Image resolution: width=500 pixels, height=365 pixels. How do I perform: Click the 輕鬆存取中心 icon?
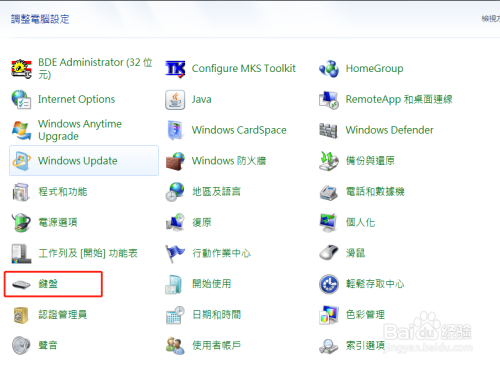click(x=329, y=284)
